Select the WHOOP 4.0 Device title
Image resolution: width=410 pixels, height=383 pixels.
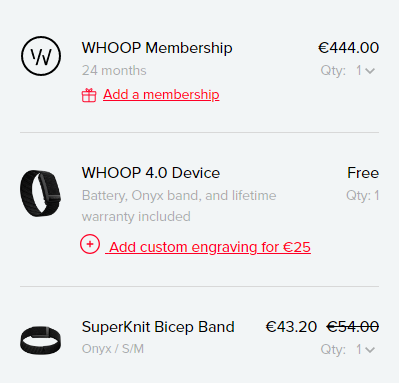(x=151, y=173)
